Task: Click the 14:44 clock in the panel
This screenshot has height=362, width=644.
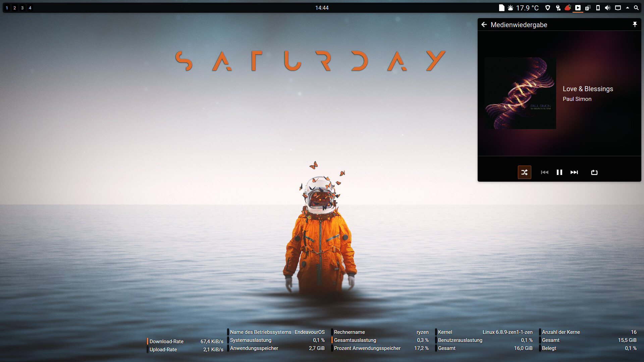Action: pyautogui.click(x=322, y=8)
